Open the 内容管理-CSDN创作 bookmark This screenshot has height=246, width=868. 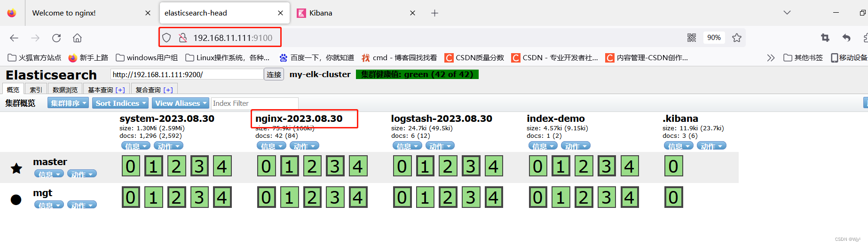point(647,58)
